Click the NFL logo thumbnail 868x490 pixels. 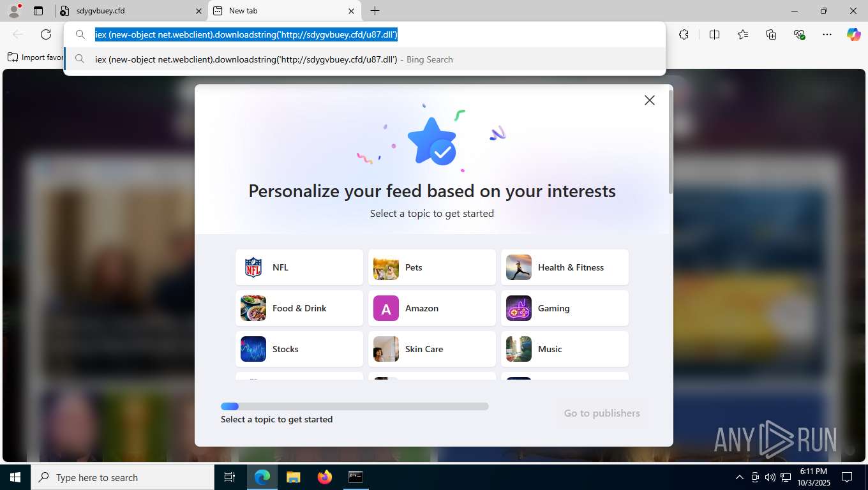(x=253, y=267)
